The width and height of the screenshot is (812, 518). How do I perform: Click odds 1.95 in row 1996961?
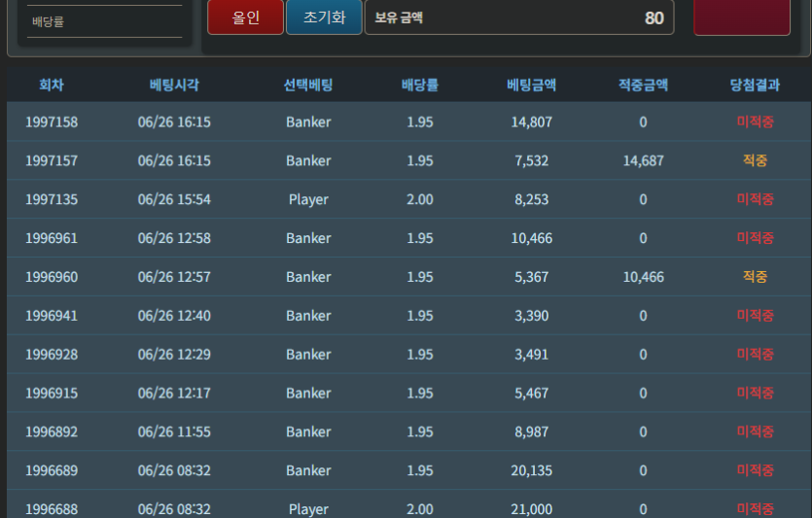click(420, 238)
